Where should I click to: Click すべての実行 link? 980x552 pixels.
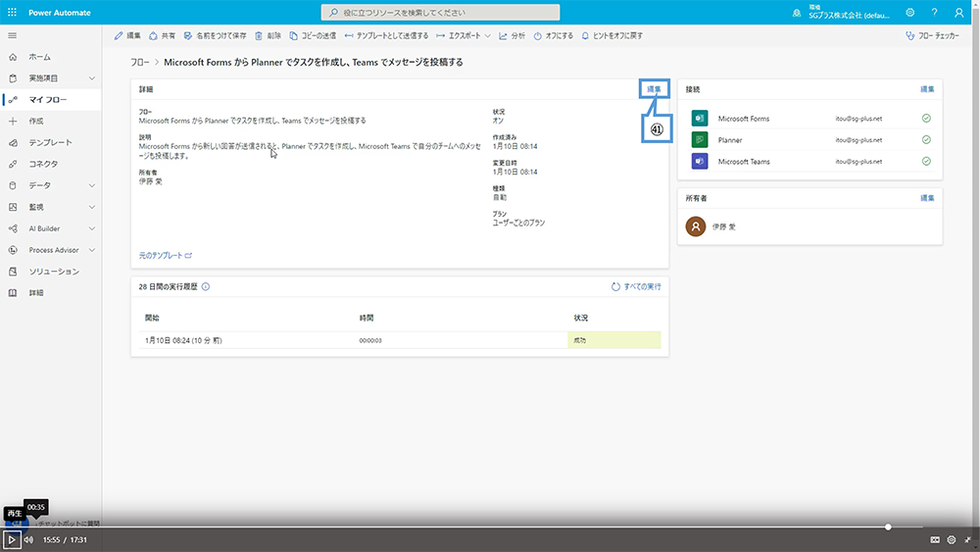coord(636,287)
